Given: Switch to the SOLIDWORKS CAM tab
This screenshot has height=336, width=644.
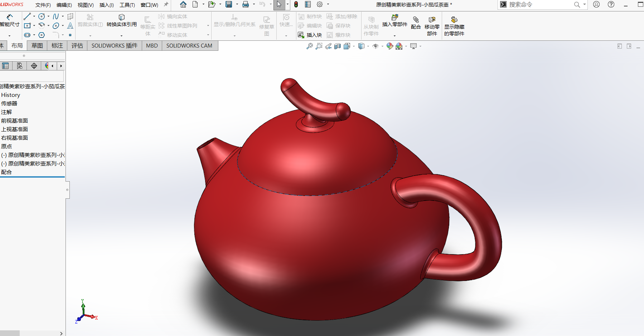Looking at the screenshot, I should (189, 45).
